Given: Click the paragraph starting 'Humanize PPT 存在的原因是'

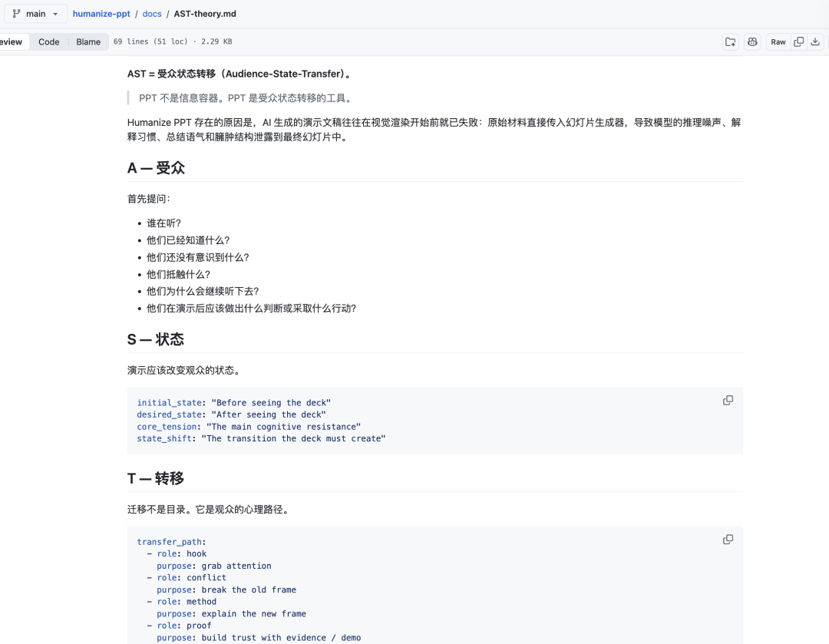Looking at the screenshot, I should point(434,130).
